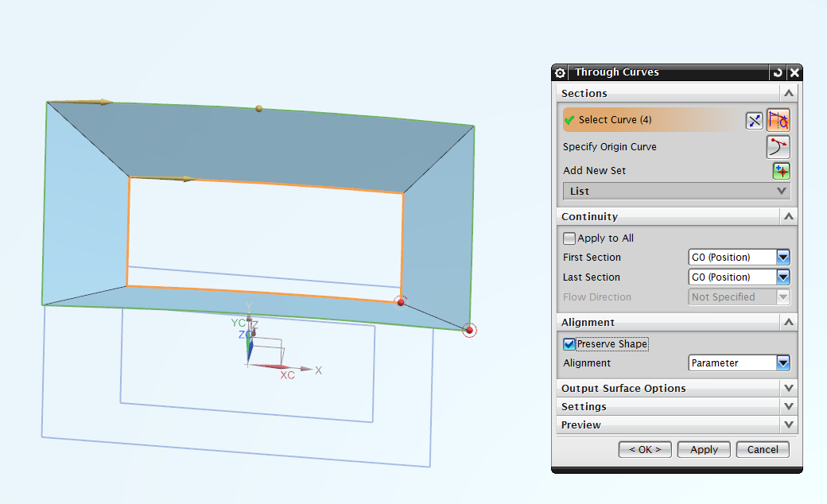Reset the Through Curves dialog
This screenshot has height=504, width=827.
[778, 73]
